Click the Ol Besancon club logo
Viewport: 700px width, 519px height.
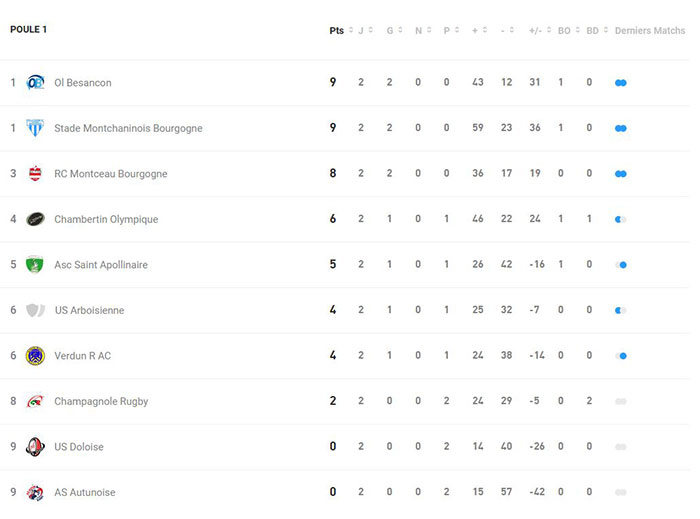coord(35,83)
